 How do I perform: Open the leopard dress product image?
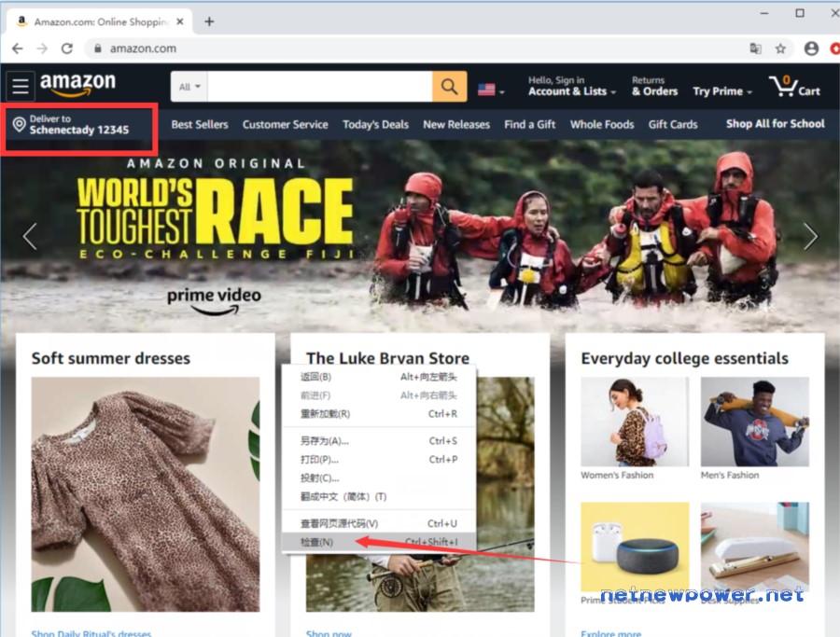tap(146, 494)
